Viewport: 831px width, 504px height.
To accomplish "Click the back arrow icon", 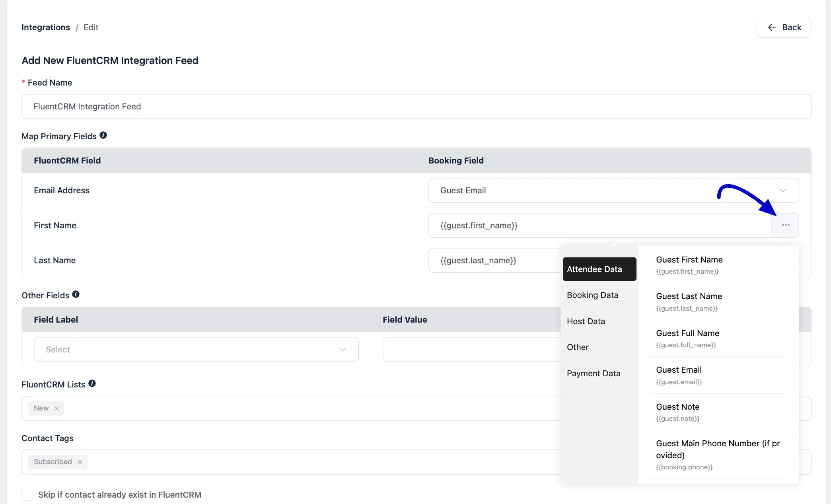I will (x=772, y=27).
